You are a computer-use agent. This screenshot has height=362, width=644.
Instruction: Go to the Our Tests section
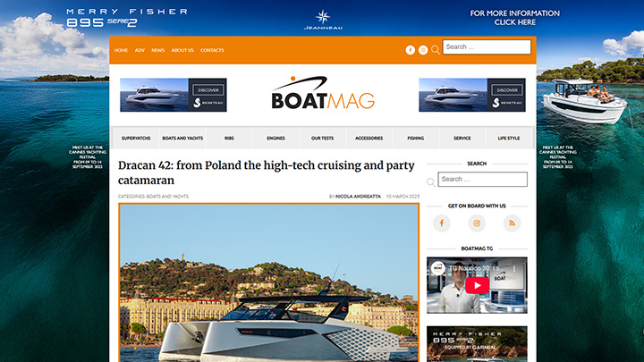click(322, 139)
